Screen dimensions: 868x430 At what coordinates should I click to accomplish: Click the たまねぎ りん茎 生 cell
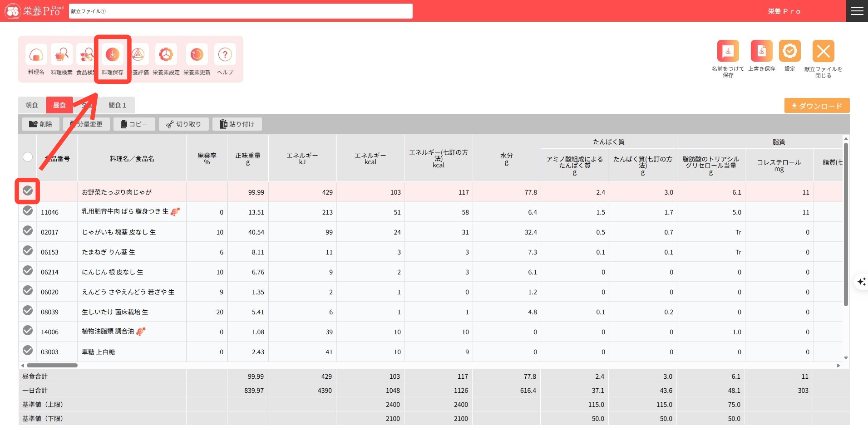coord(132,252)
